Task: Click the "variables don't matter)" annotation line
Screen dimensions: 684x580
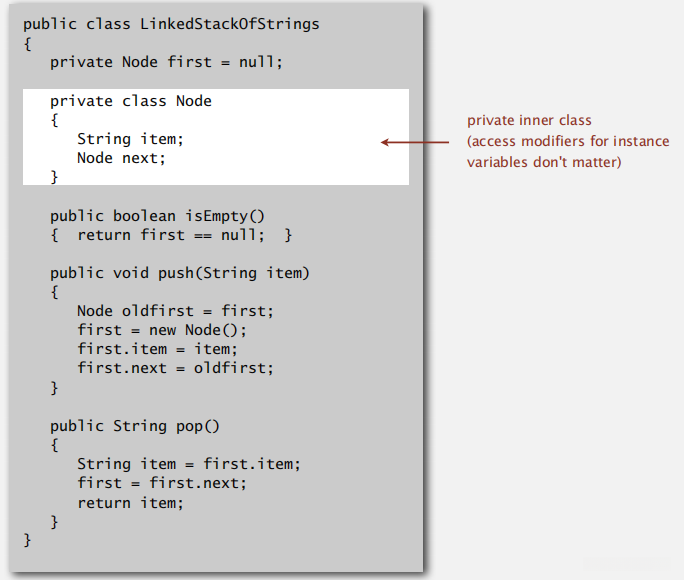Action: pyautogui.click(x=544, y=162)
